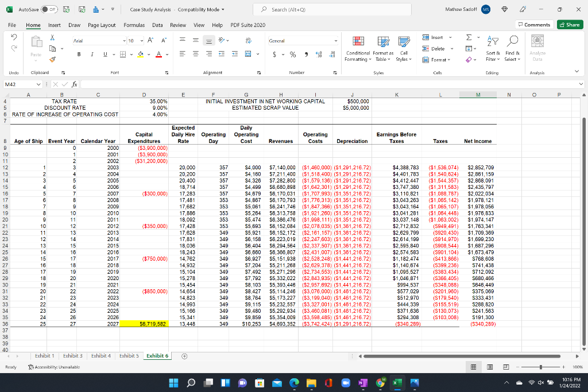This screenshot has height=392, width=588.
Task: Click the AutoSum sigma icon
Action: tap(469, 37)
